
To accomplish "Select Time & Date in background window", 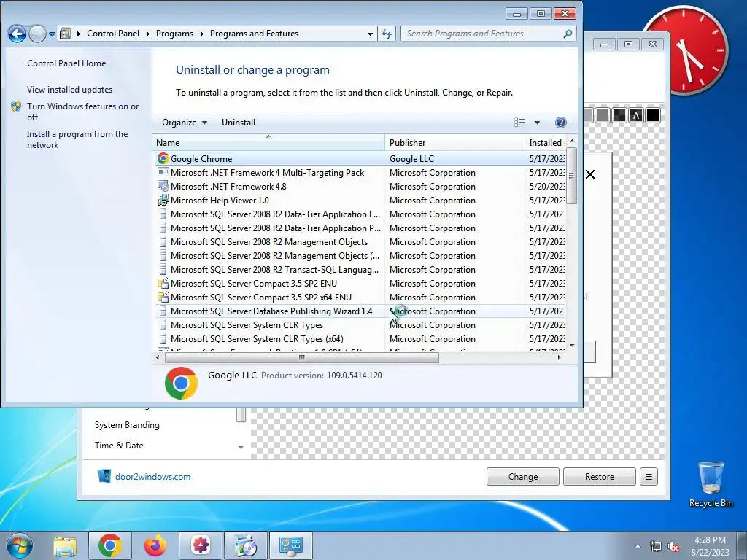I will 119,446.
